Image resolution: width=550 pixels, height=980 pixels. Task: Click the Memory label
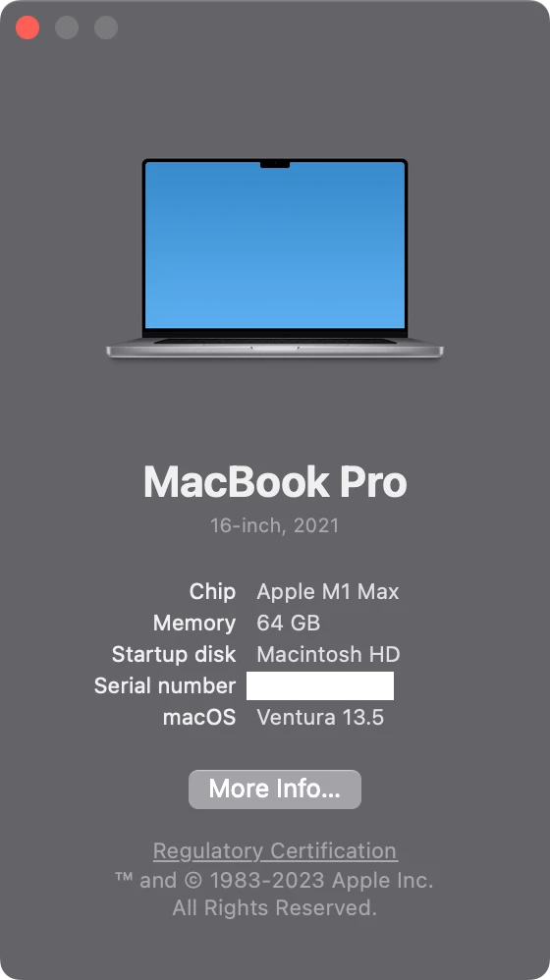[x=194, y=623]
